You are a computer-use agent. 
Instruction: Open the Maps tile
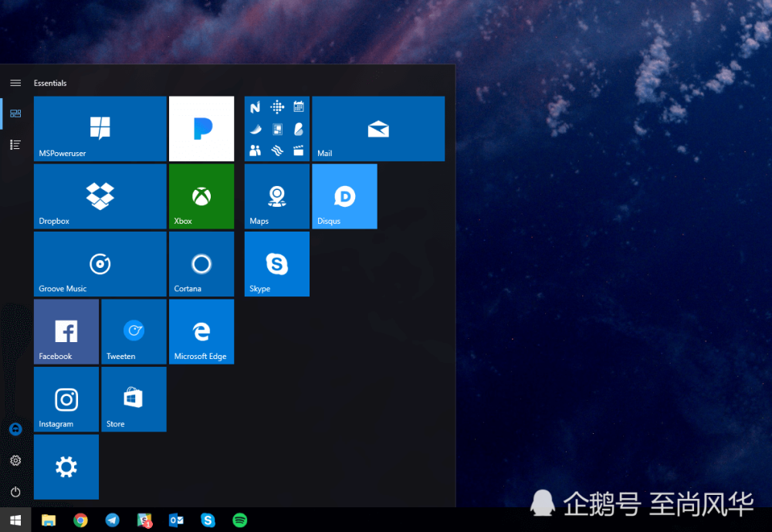click(x=276, y=196)
